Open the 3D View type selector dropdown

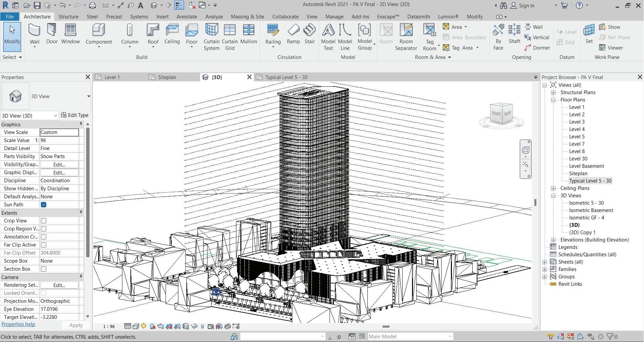(89, 96)
